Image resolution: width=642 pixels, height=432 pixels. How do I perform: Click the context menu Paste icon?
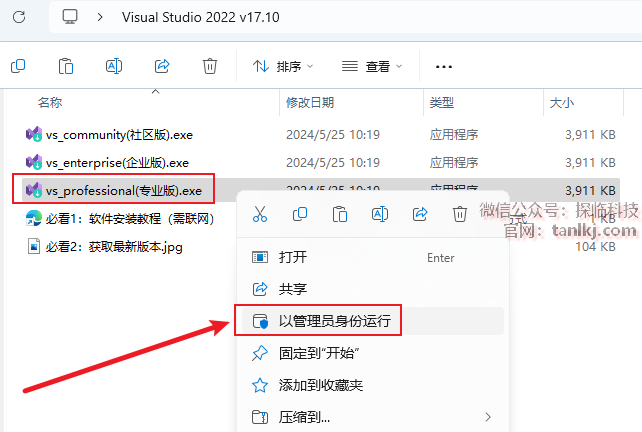340,214
